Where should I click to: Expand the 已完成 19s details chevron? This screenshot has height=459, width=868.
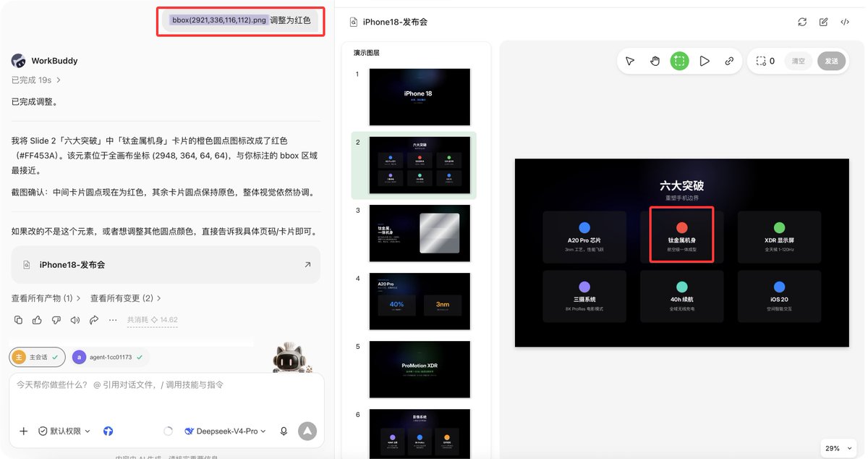point(59,80)
